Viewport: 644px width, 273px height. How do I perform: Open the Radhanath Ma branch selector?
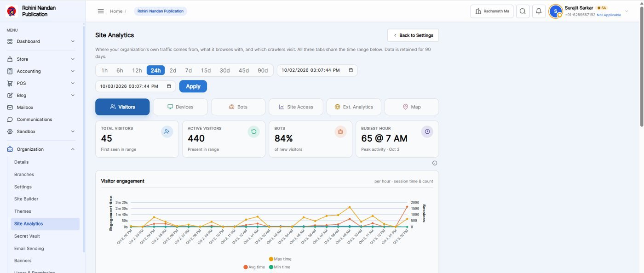tap(492, 11)
